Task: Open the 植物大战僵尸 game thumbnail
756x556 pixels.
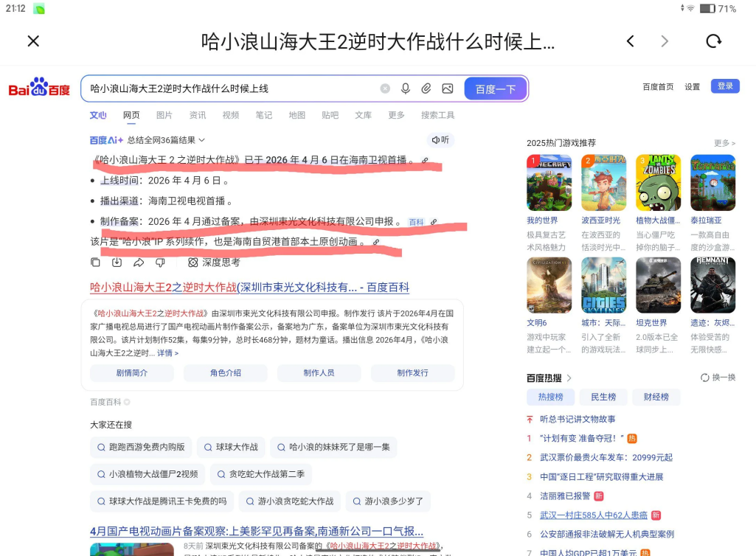Action: 658,183
